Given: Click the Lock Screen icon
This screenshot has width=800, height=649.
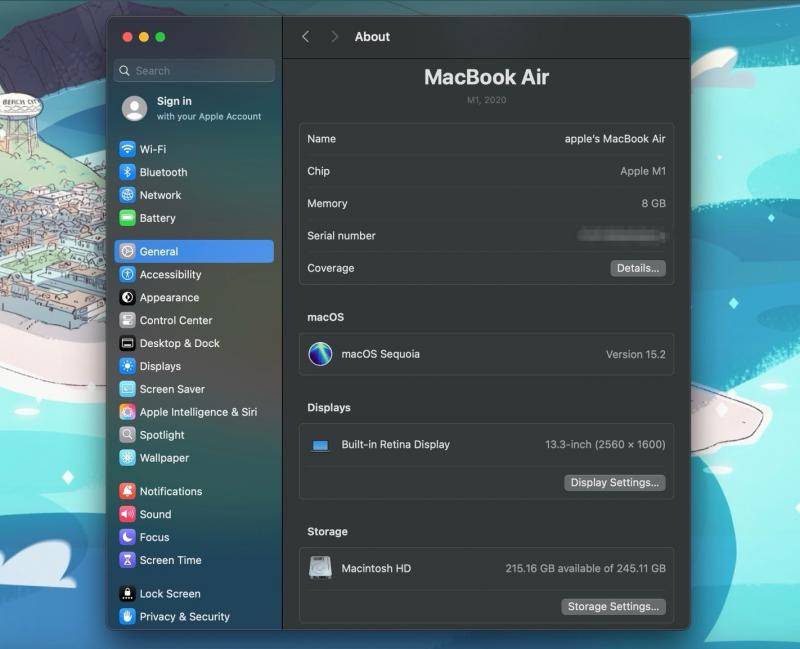Looking at the screenshot, I should coord(127,594).
